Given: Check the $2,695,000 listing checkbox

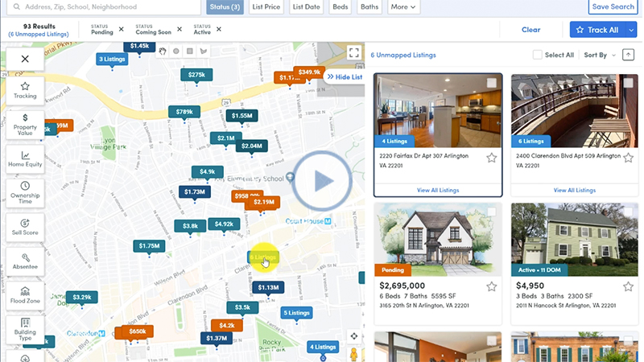Looking at the screenshot, I should (x=492, y=212).
